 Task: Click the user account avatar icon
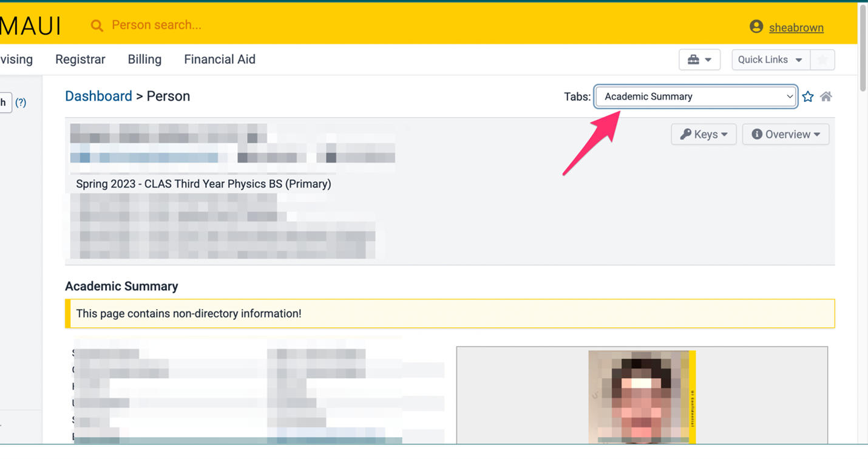(x=756, y=27)
